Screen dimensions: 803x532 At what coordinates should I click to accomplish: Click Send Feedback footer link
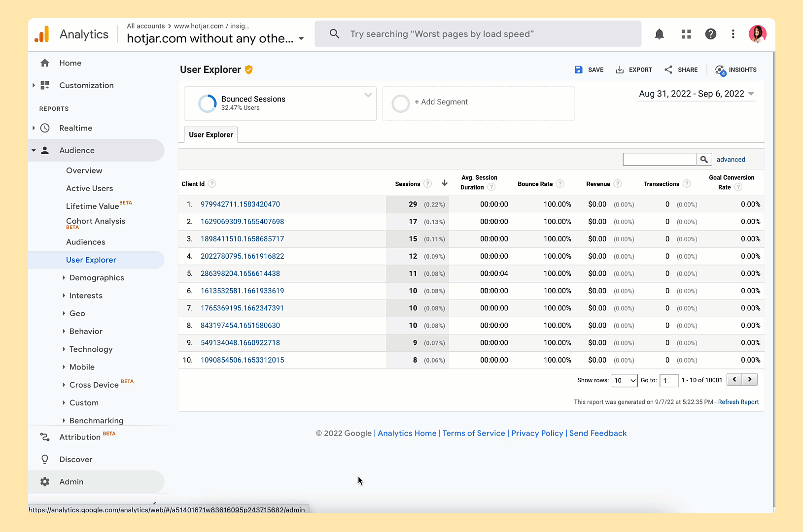[598, 433]
